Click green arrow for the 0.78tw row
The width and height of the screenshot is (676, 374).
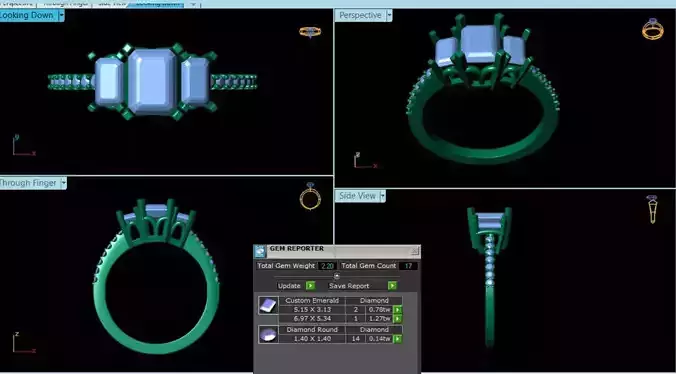(x=397, y=310)
